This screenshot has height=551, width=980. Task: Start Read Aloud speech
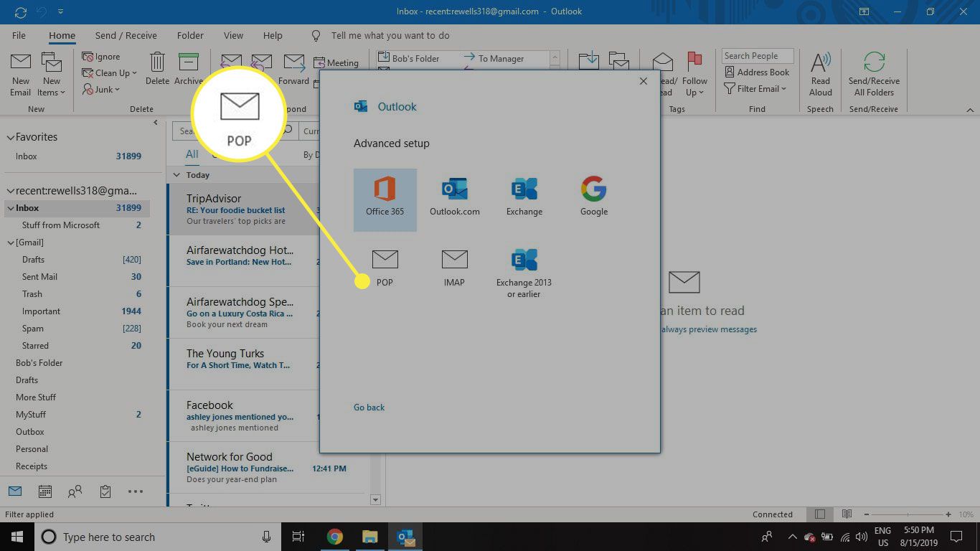click(x=821, y=75)
